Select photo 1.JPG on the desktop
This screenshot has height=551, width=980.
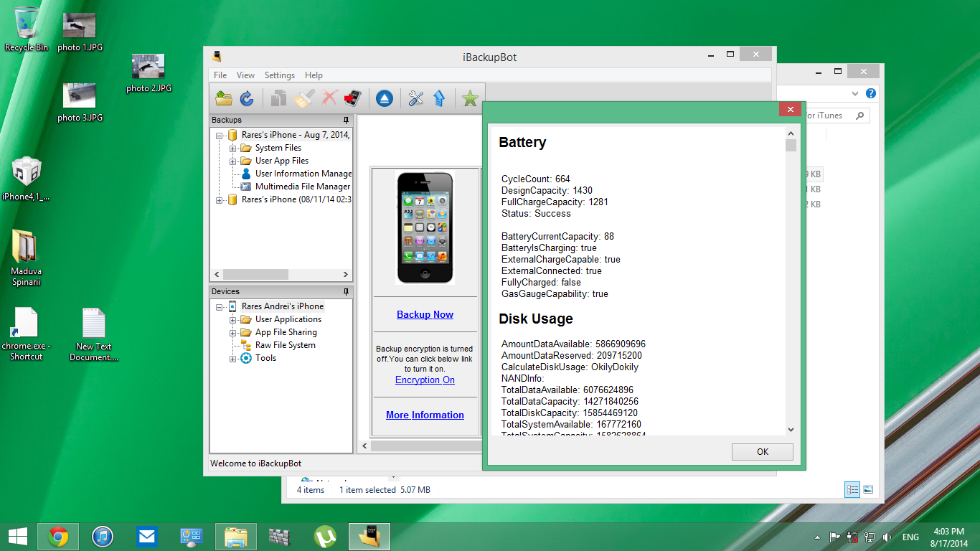pos(80,32)
